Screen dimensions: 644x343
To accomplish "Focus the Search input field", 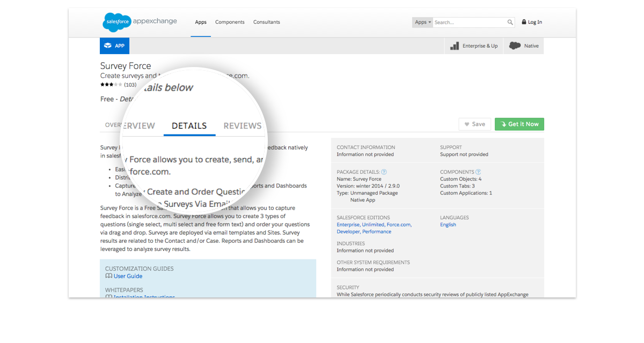I will coord(470,23).
